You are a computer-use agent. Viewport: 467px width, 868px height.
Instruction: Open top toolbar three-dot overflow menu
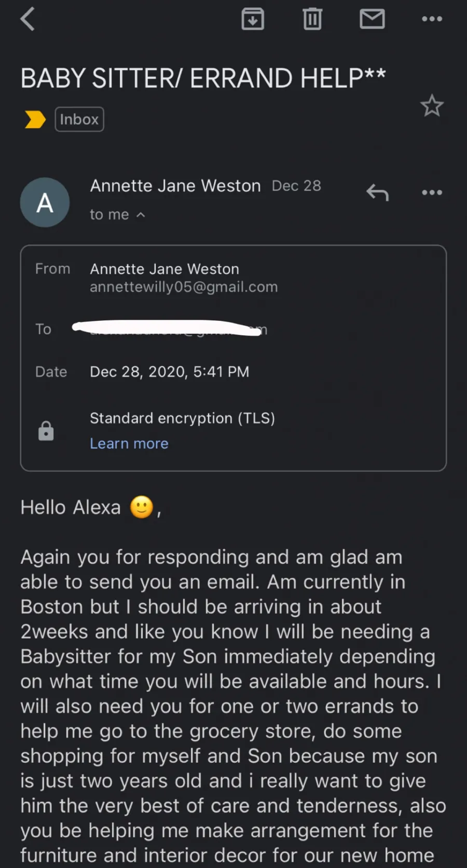(432, 19)
